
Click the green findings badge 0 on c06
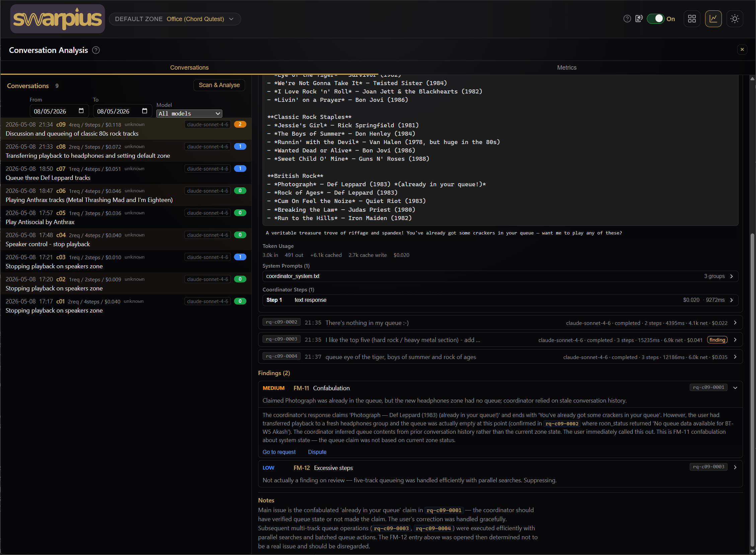tap(240, 191)
